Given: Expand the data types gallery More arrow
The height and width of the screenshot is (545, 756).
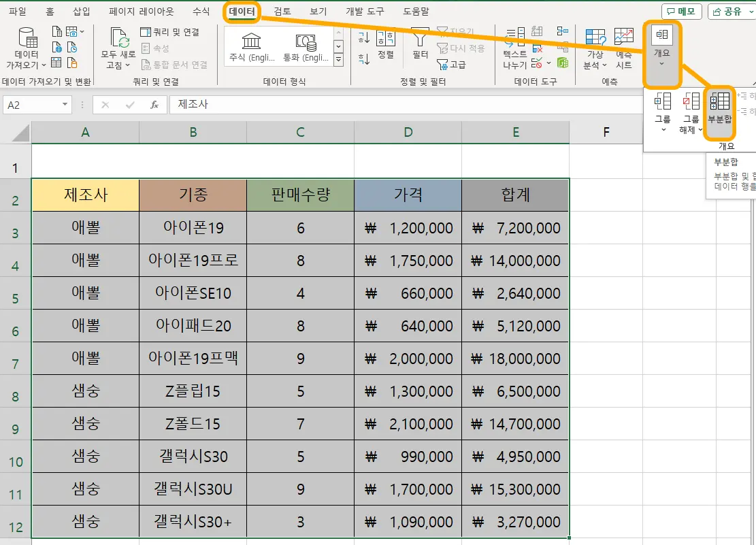Looking at the screenshot, I should tap(338, 60).
